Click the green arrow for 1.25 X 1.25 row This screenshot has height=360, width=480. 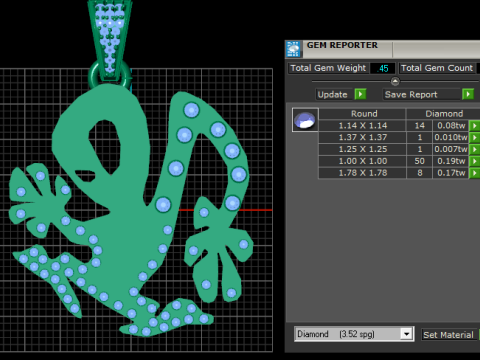[x=474, y=149]
